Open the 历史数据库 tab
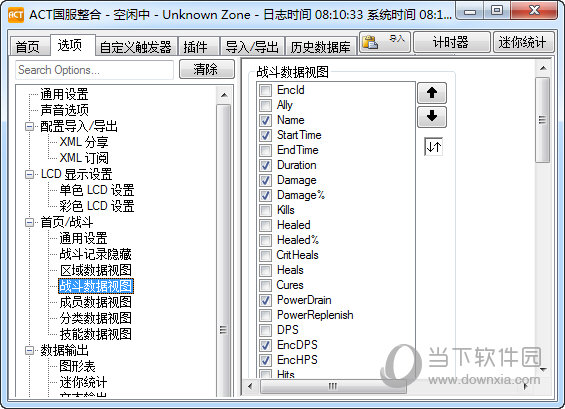This screenshot has width=565, height=409. coord(321,46)
